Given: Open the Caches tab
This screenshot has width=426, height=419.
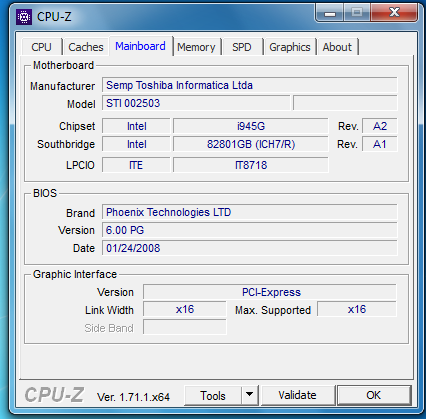Looking at the screenshot, I should [x=86, y=47].
